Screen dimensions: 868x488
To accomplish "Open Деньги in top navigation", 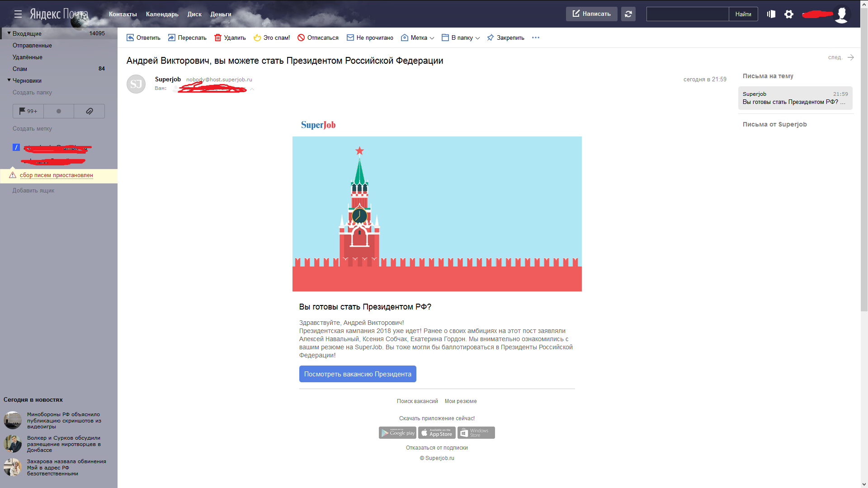I will coord(221,14).
